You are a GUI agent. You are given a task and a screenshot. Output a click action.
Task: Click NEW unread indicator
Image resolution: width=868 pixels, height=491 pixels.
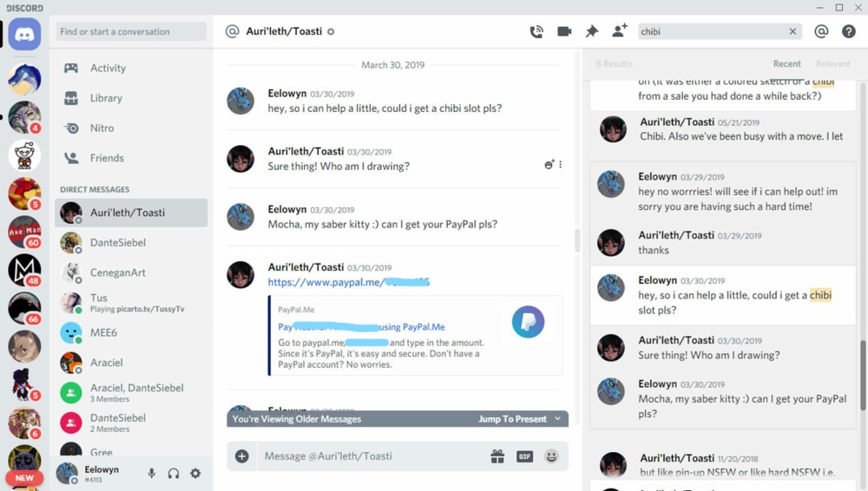point(24,478)
